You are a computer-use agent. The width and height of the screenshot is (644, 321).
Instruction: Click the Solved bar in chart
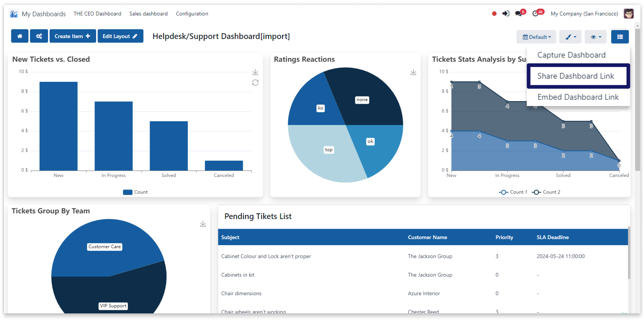169,146
